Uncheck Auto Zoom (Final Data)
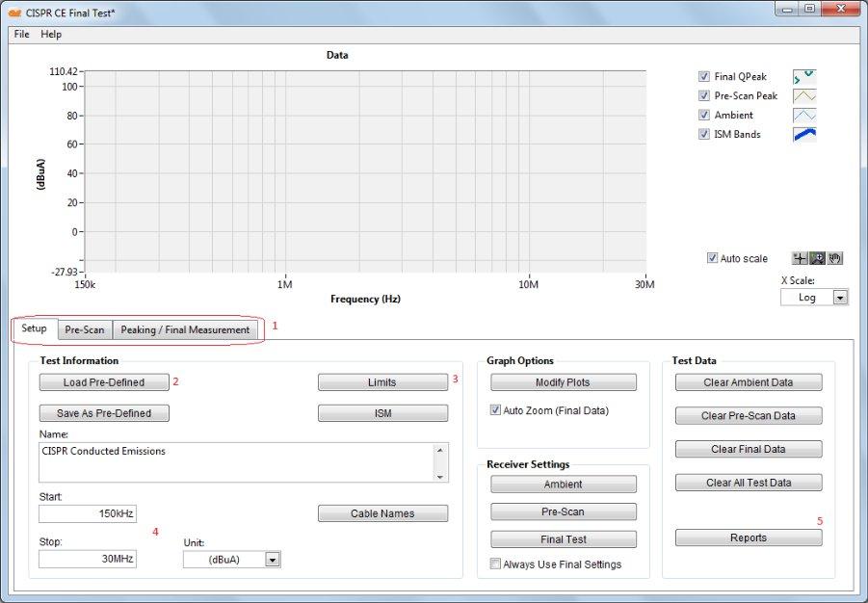The height and width of the screenshot is (603, 868). coord(495,410)
